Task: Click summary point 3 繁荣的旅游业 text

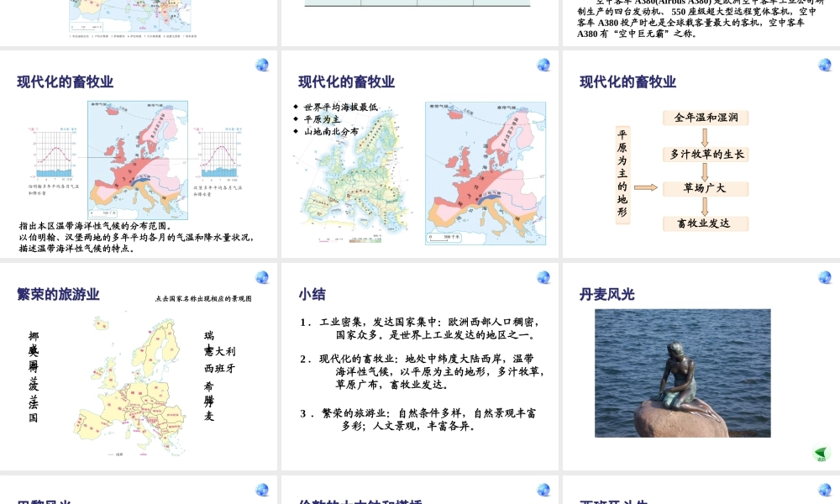Action: coord(417,419)
